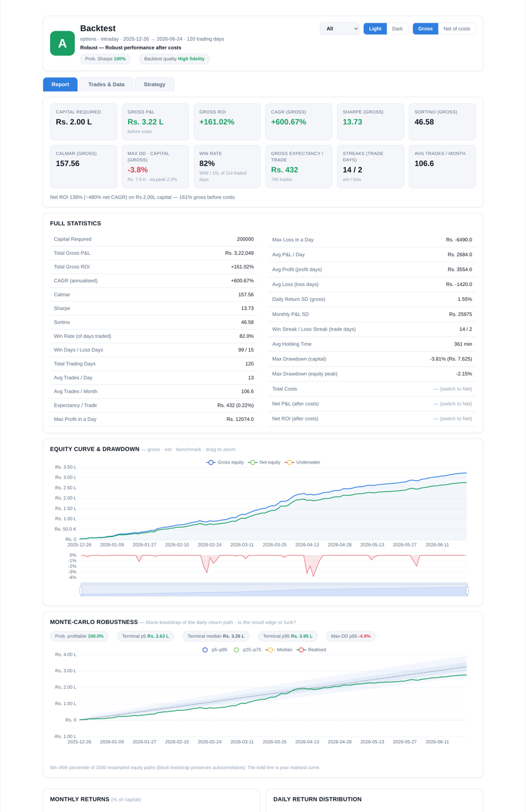Click the Gross ROI +161.02% card
The width and height of the screenshot is (526, 812).
227,122
